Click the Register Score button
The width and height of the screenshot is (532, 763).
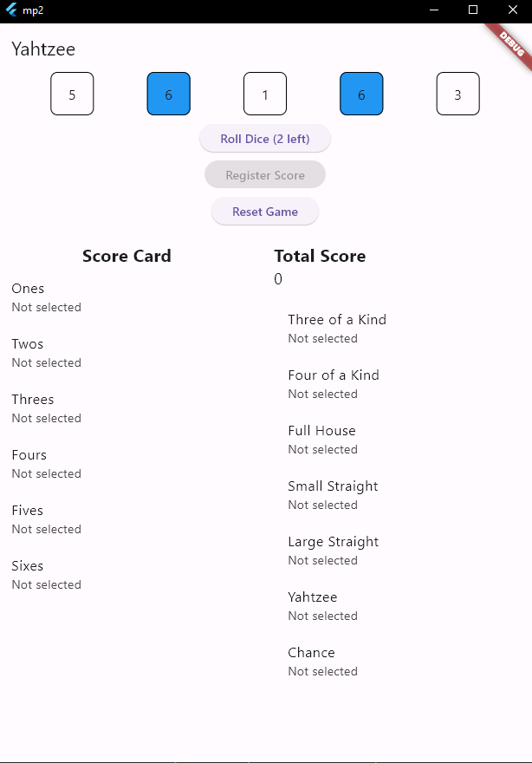265,175
